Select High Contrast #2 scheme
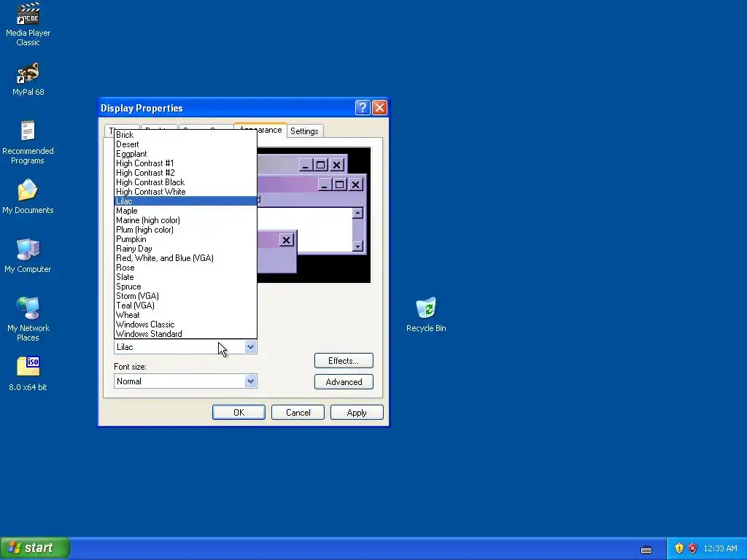Image resolution: width=747 pixels, height=560 pixels. pyautogui.click(x=186, y=173)
